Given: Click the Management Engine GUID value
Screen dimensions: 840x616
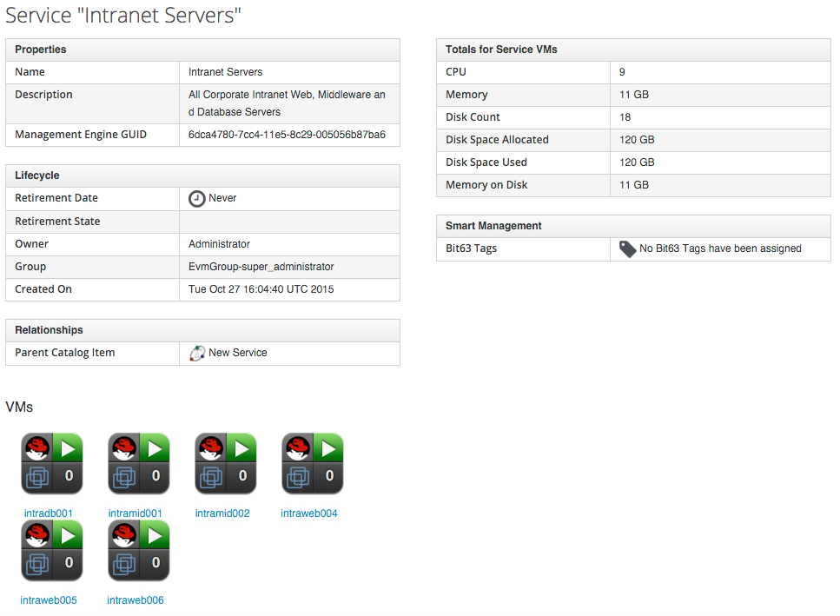Looking at the screenshot, I should 287,135.
